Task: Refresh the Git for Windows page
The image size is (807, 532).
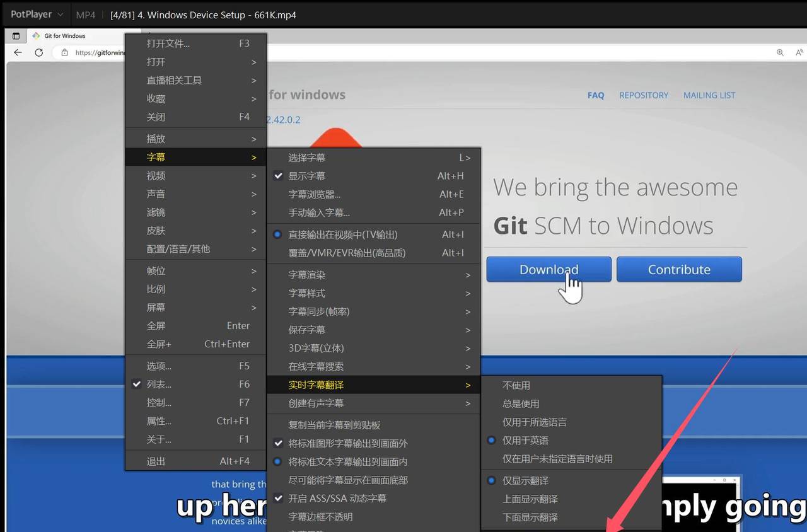Action: point(38,52)
